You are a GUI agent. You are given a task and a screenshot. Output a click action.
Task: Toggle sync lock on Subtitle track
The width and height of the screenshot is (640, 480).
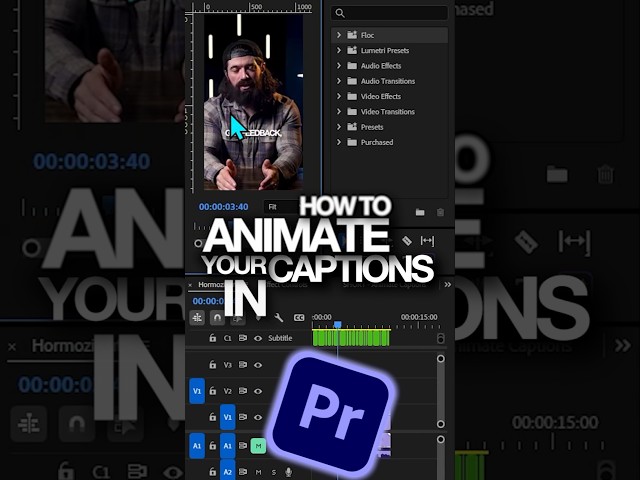pos(243,338)
